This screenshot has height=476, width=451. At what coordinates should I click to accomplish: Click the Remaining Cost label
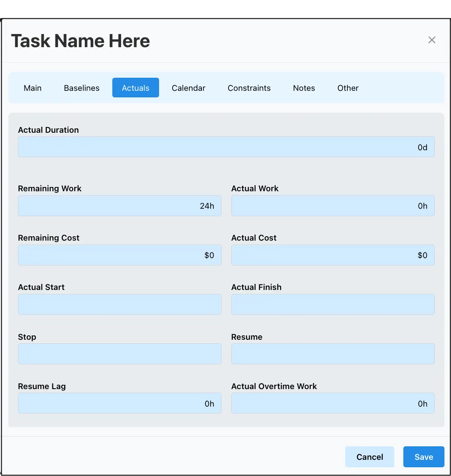49,238
